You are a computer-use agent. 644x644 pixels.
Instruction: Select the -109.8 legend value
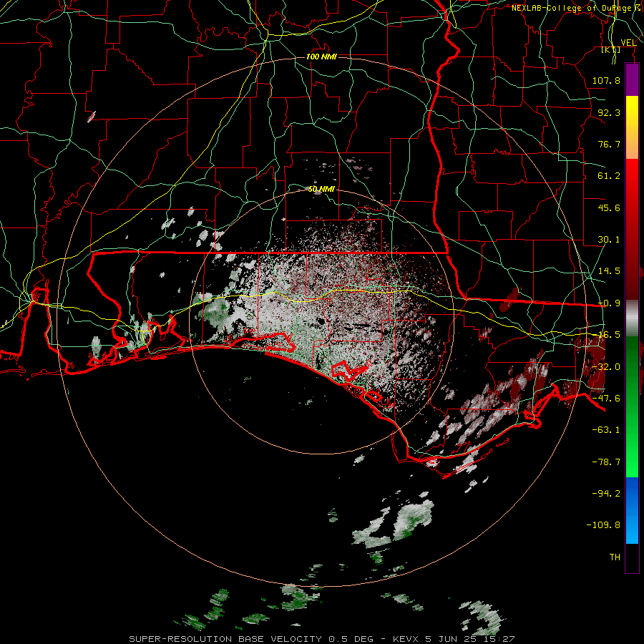coord(603,525)
